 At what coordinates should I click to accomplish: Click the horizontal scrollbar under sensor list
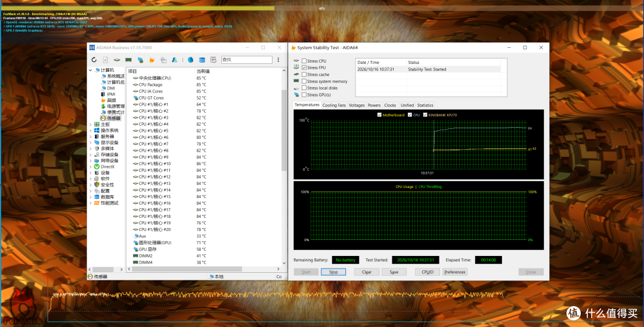(x=188, y=269)
